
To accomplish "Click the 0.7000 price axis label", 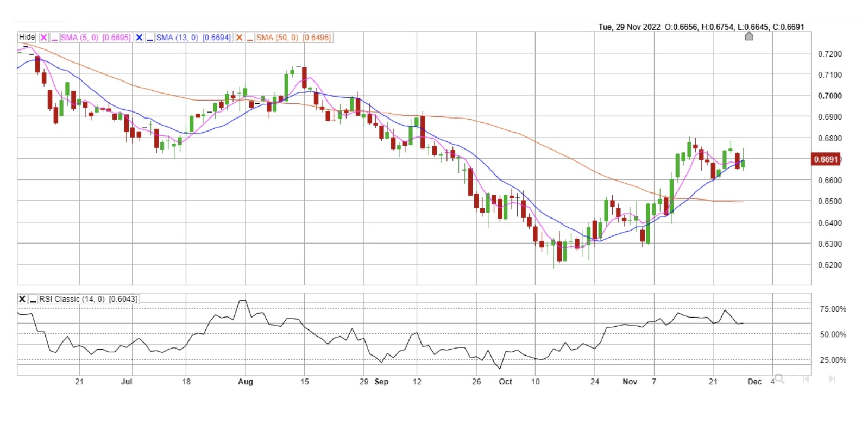I will click(829, 96).
